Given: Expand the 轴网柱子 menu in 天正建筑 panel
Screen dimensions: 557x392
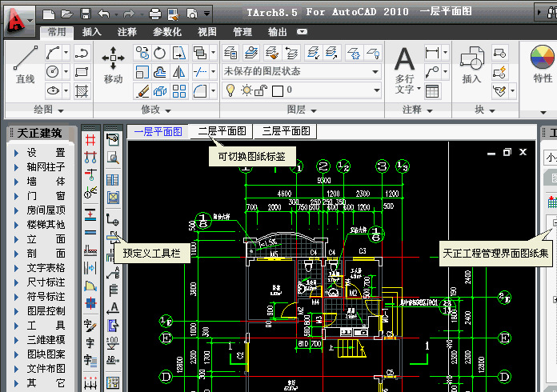Looking at the screenshot, I should point(45,167).
